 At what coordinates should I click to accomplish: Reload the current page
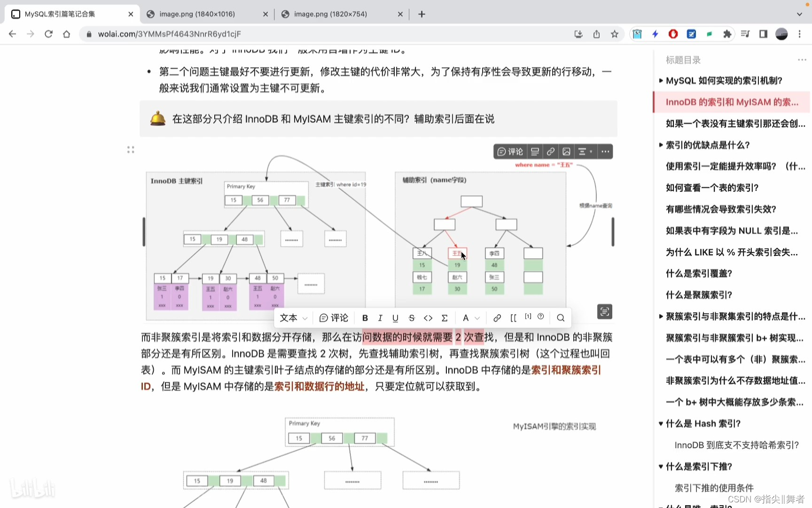click(x=48, y=34)
